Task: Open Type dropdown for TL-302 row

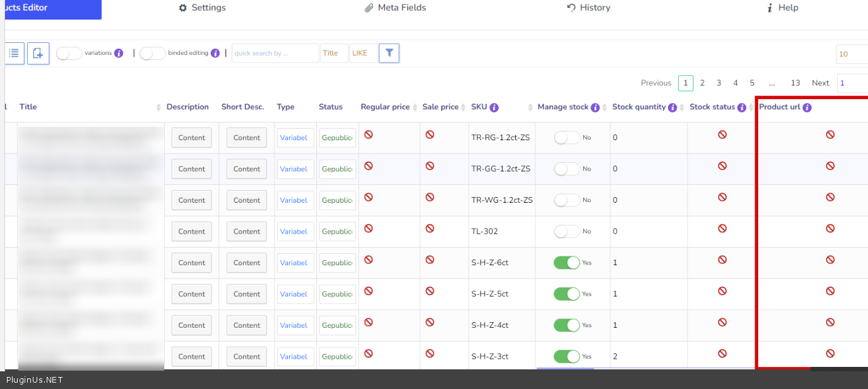Action: click(x=295, y=232)
